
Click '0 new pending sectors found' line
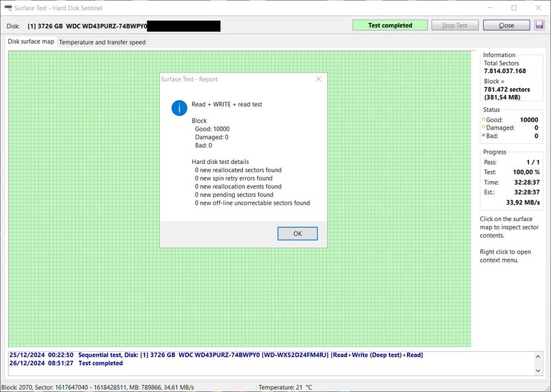point(234,195)
